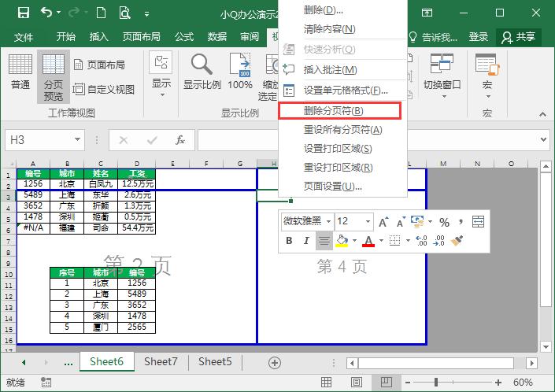The height and width of the screenshot is (392, 555).
Task: Toggle Center alignment in mini toolbar
Action: 324,241
